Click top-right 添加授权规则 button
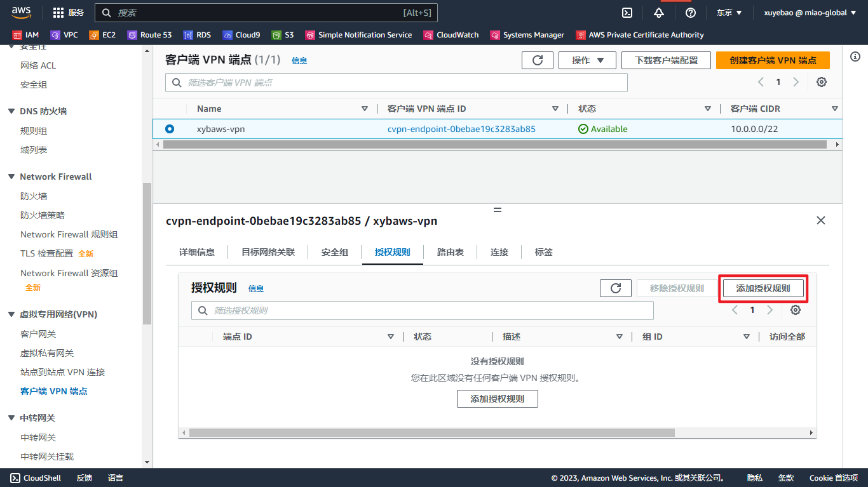This screenshot has width=868, height=487. pos(763,288)
